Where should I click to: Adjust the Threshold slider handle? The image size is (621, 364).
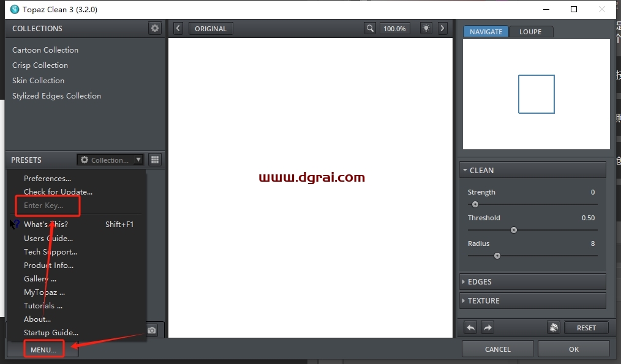pyautogui.click(x=514, y=230)
